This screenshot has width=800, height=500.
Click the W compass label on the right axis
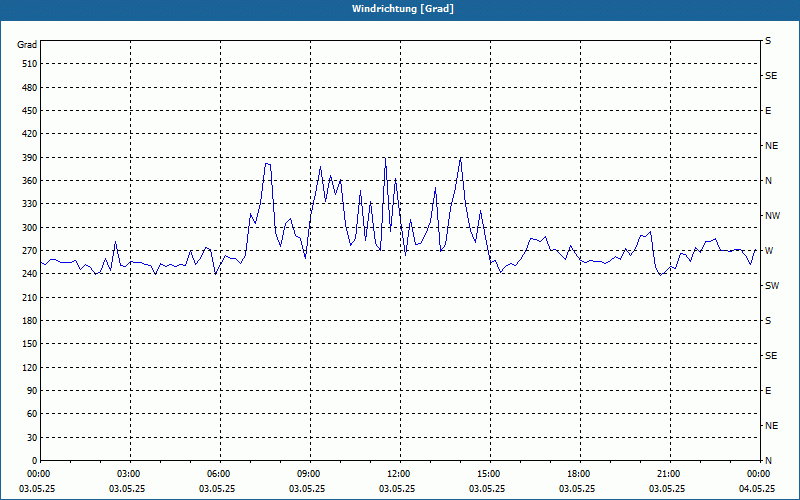pyautogui.click(x=769, y=251)
